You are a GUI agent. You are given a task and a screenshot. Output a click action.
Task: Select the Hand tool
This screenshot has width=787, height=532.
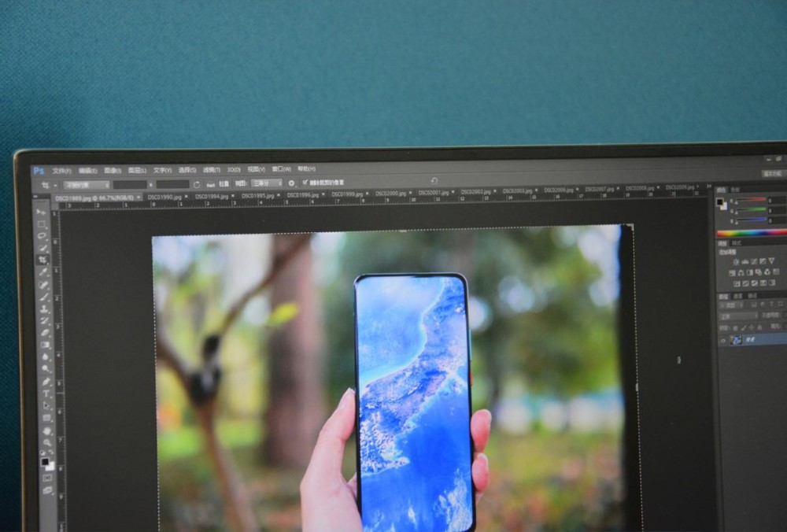pyautogui.click(x=47, y=430)
